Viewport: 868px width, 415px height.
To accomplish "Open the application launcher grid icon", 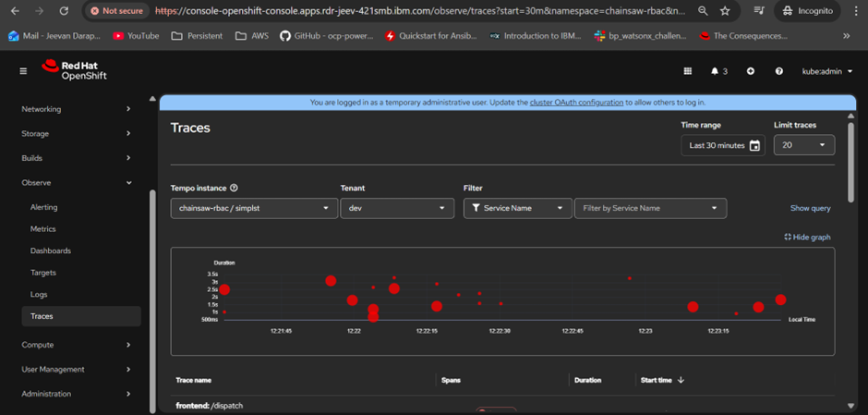I will [x=687, y=71].
